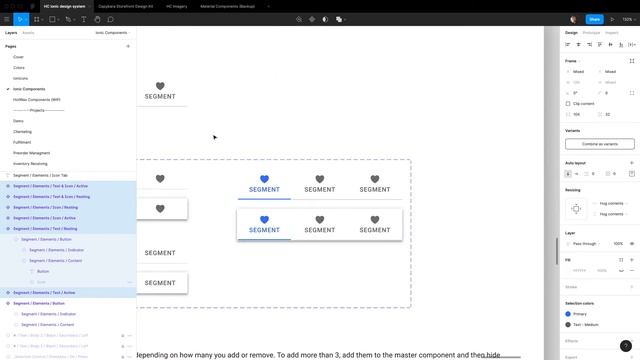Image resolution: width=640 pixels, height=360 pixels.
Task: Switch to the Assets tab
Action: (28, 33)
